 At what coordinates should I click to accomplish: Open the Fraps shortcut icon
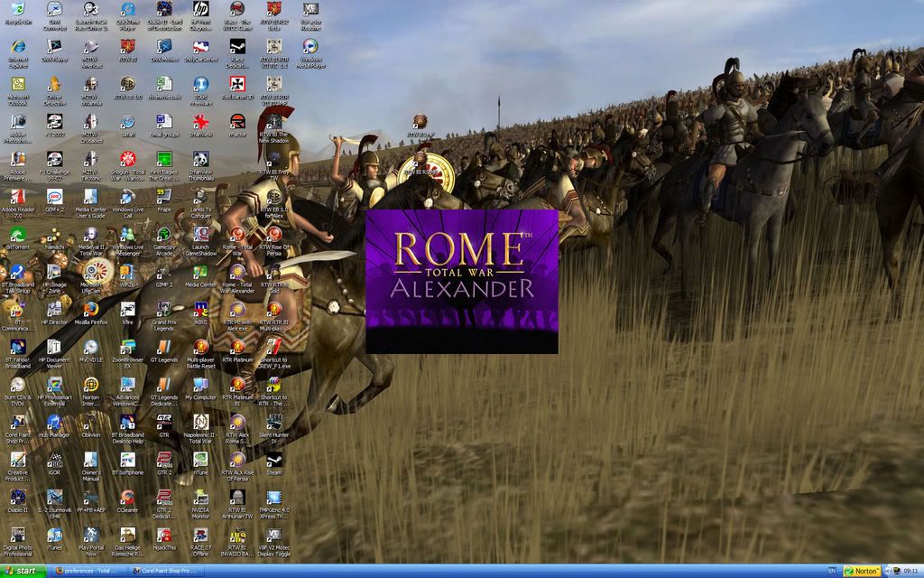point(163,196)
